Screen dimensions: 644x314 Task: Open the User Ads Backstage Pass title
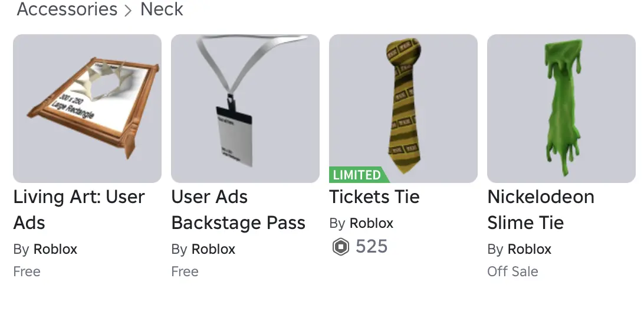click(238, 210)
